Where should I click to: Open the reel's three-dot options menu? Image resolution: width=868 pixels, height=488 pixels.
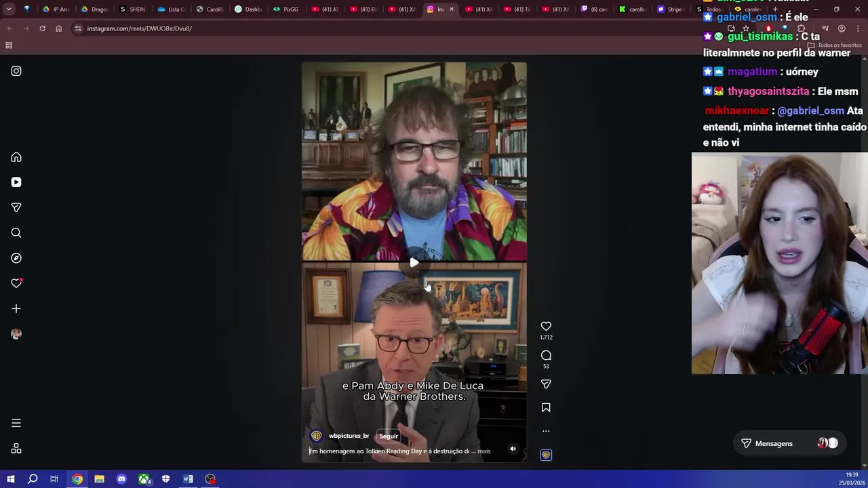tap(546, 431)
